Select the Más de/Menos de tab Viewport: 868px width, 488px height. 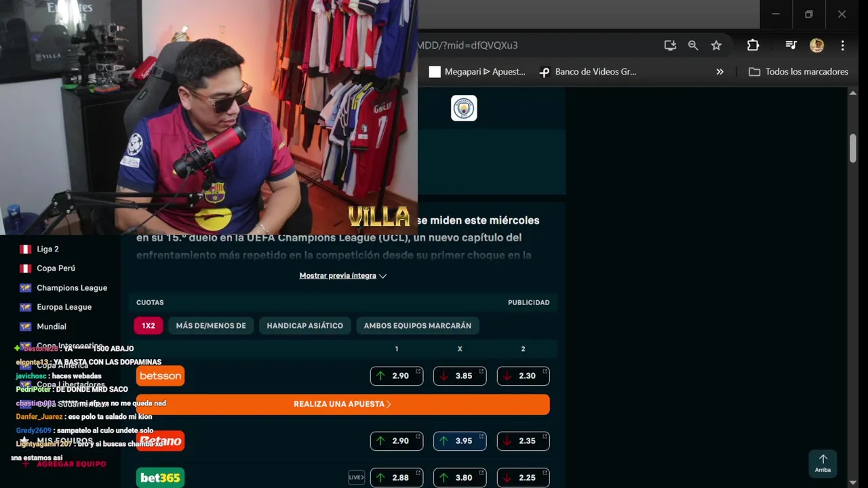click(211, 326)
